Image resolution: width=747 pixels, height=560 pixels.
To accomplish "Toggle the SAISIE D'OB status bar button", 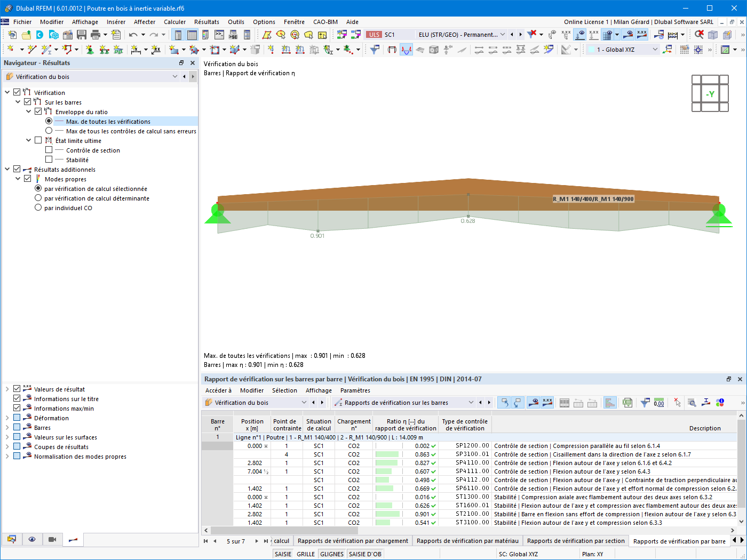I will pos(365,554).
